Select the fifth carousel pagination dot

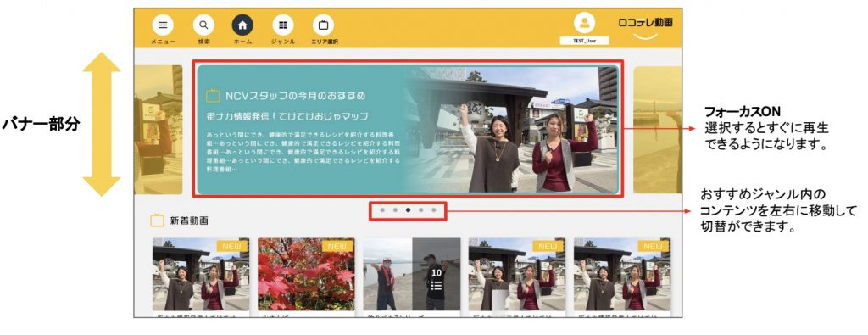pos(434,210)
